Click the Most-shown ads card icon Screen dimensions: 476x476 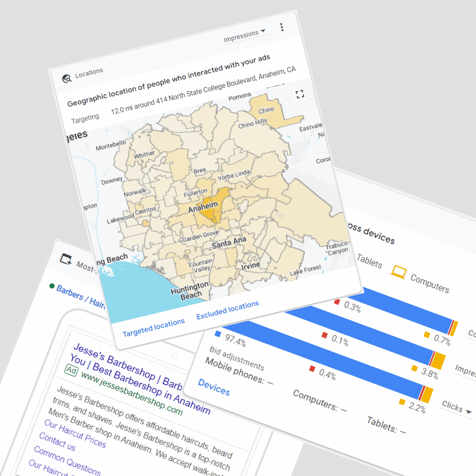66,259
